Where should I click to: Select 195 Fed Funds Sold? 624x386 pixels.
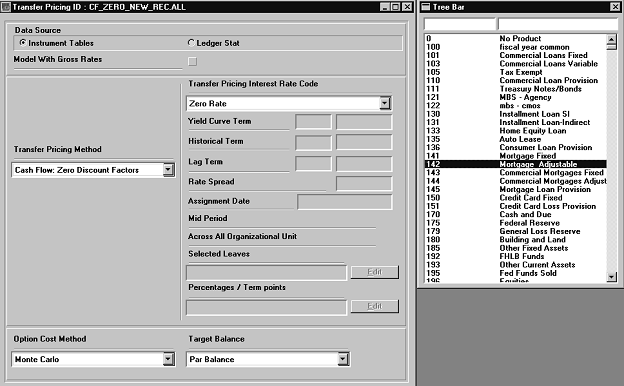coord(516,273)
